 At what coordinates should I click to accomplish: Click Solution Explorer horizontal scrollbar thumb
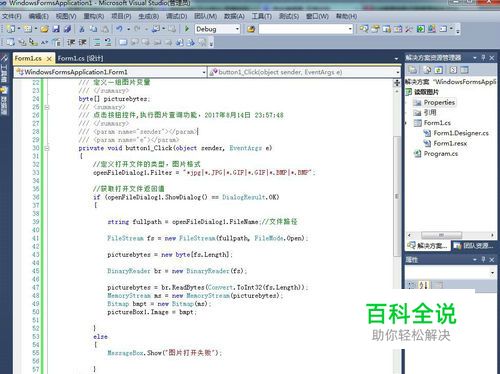[441, 235]
